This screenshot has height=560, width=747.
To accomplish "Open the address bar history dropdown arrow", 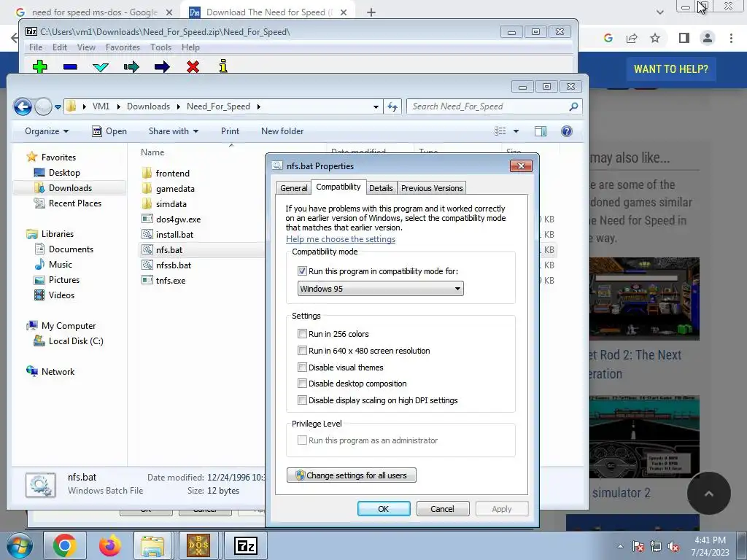I will 376,106.
